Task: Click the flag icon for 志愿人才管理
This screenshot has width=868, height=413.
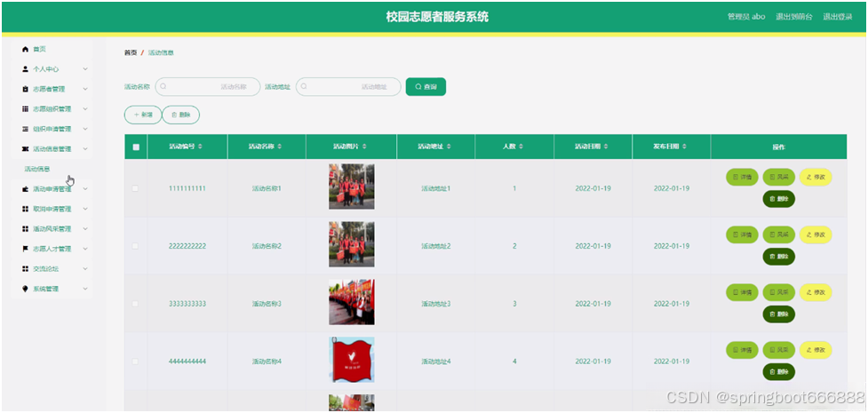Action: (x=25, y=249)
